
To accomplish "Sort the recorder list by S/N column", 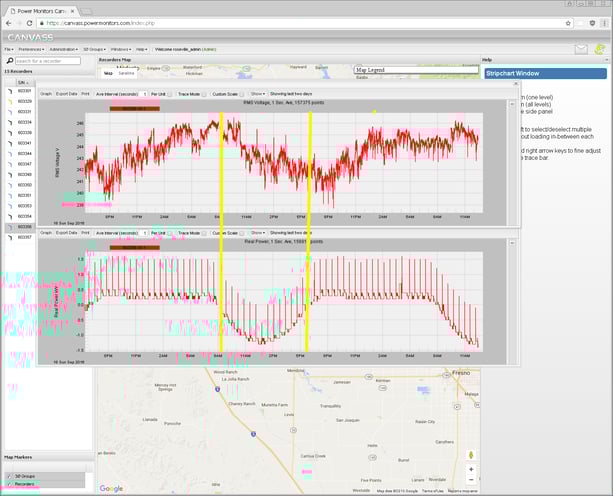I will click(x=23, y=82).
